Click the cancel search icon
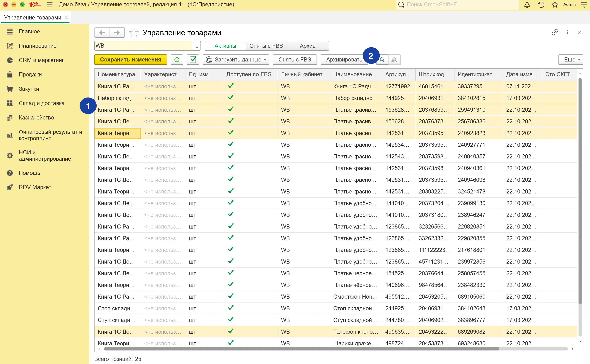590x364 pixels. click(x=394, y=60)
